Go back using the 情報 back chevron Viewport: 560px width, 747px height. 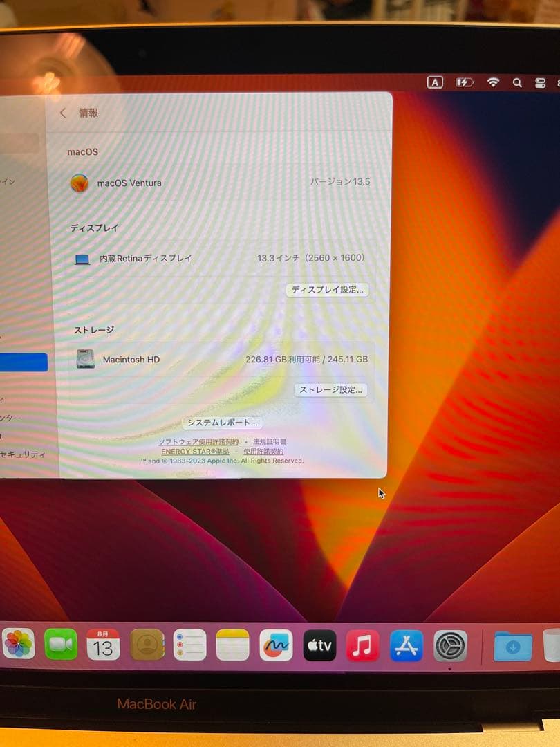pyautogui.click(x=63, y=113)
